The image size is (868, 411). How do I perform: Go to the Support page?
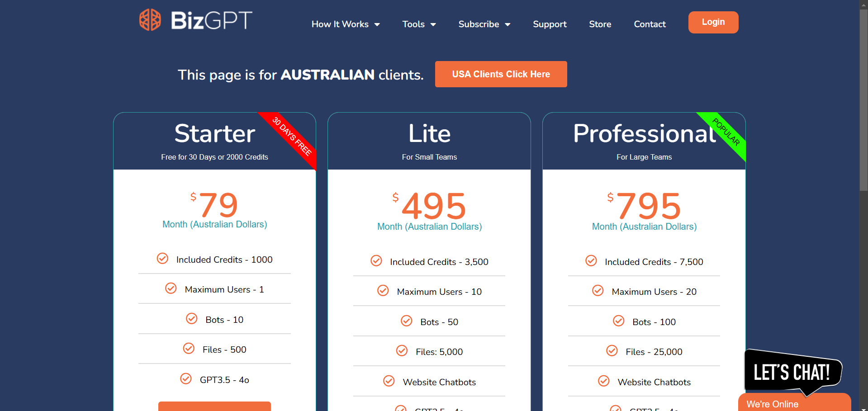(x=550, y=24)
